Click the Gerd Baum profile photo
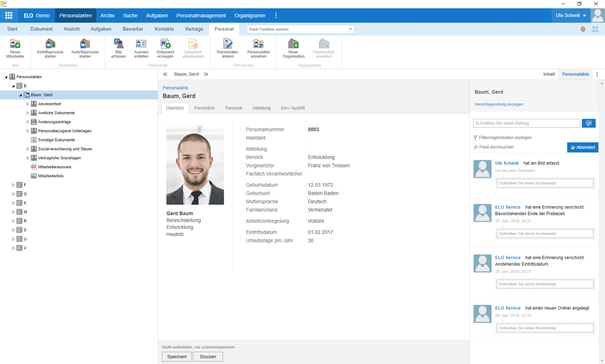The image size is (605, 364). (x=195, y=165)
